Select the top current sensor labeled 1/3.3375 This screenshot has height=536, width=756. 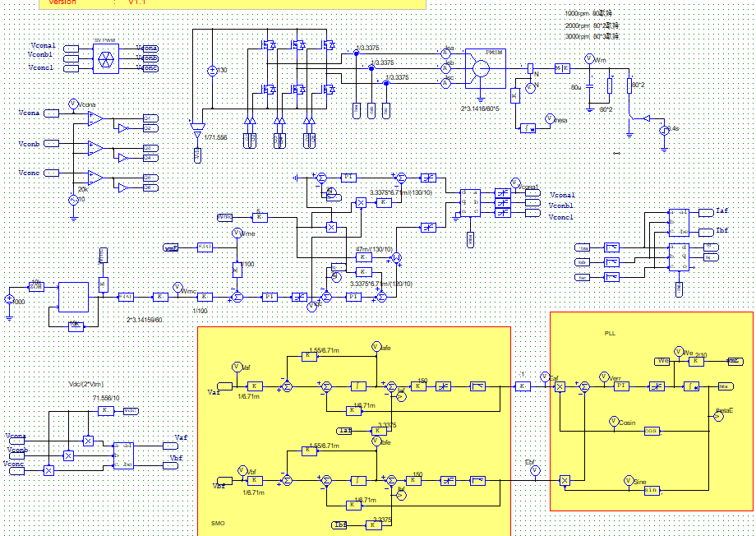pyautogui.click(x=357, y=53)
